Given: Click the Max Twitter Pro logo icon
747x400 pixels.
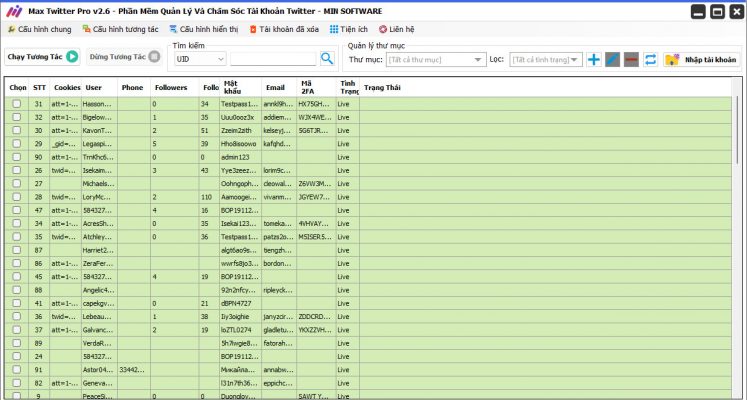Looking at the screenshot, I should 14,11.
